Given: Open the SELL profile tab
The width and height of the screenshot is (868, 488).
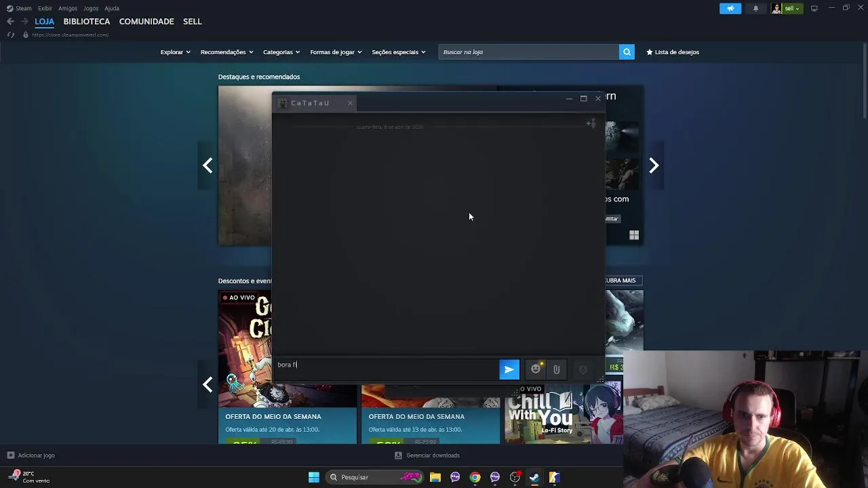Looking at the screenshot, I should click(x=192, y=22).
